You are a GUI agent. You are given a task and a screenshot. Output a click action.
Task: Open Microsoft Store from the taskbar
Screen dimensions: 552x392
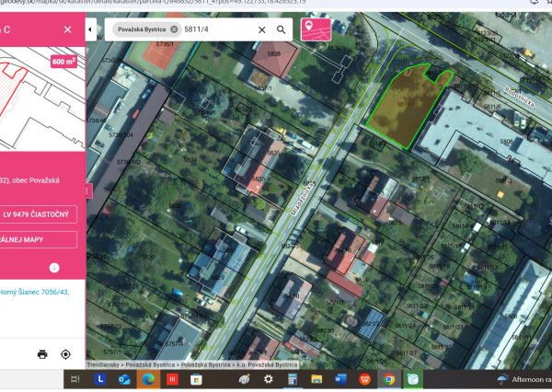point(196,379)
